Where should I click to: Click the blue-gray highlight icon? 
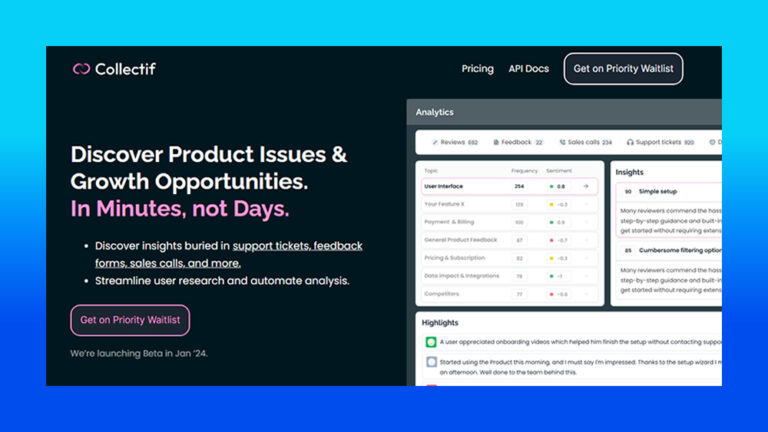click(431, 362)
